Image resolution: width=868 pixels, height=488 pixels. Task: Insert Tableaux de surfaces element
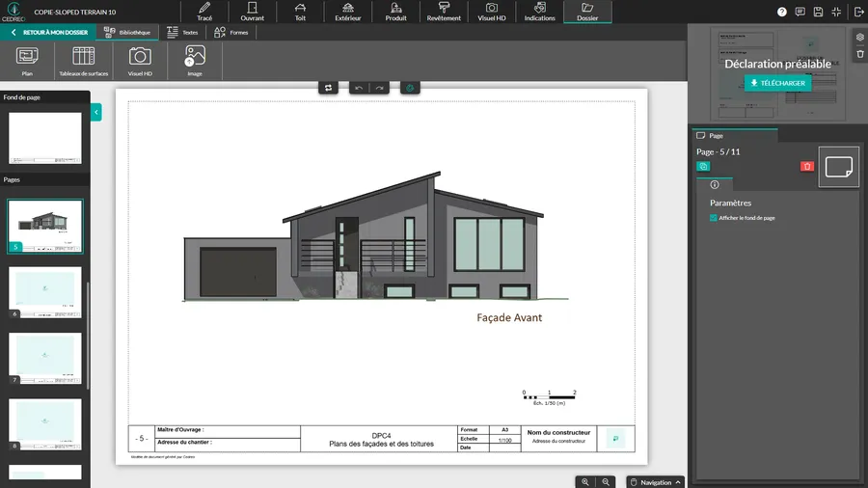[x=84, y=61]
